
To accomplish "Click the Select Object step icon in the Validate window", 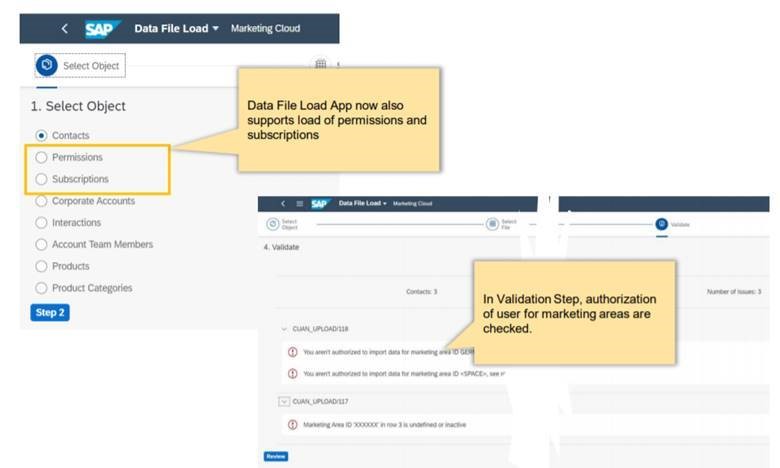I will 273,224.
